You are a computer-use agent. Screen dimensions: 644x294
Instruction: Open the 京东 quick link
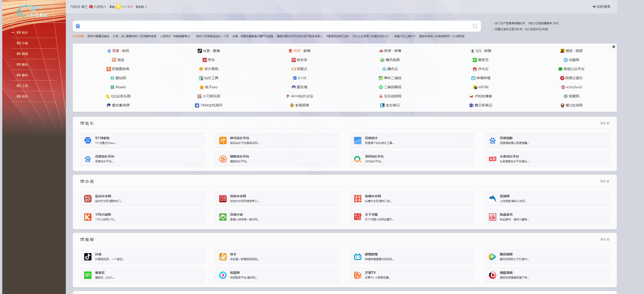[209, 60]
